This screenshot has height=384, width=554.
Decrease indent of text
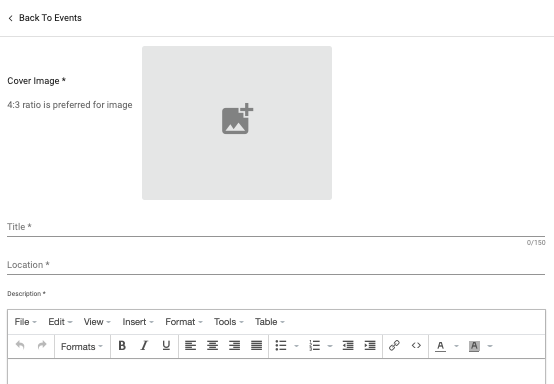pyautogui.click(x=348, y=345)
